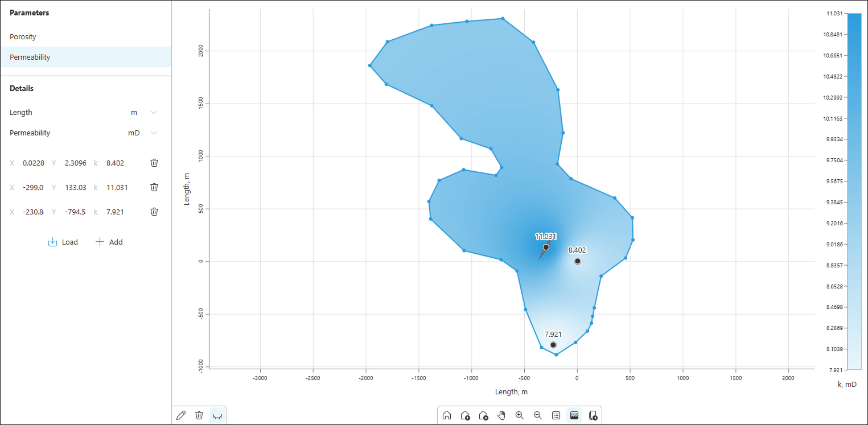Screen dimensions: 868x425
Task: Click the zoom out magnifier icon
Action: [x=538, y=415]
